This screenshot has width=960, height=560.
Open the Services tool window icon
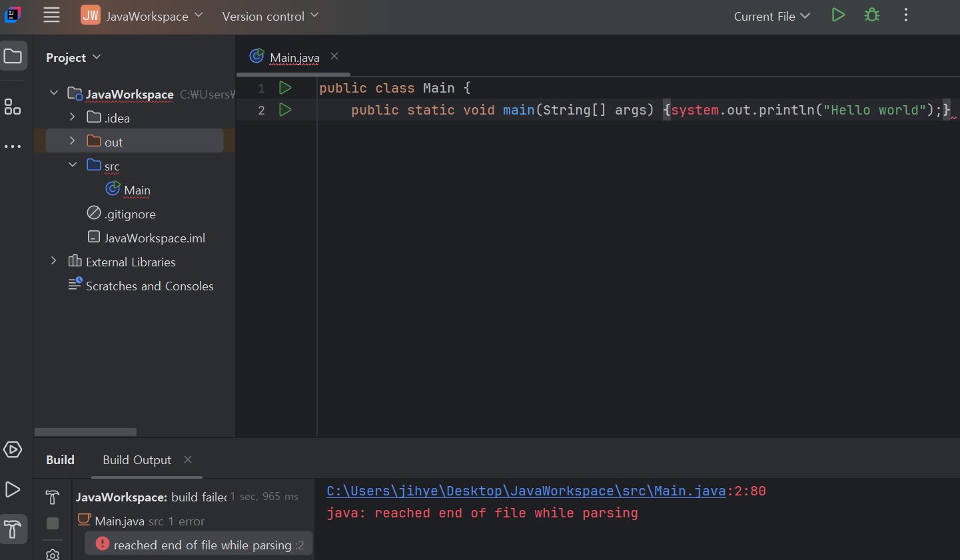[13, 450]
